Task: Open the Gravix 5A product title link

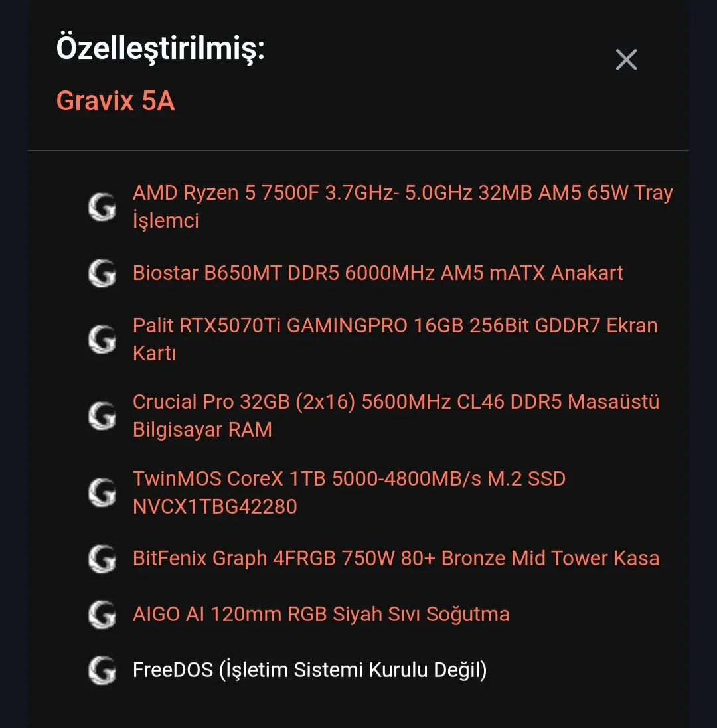Action: coord(116,101)
